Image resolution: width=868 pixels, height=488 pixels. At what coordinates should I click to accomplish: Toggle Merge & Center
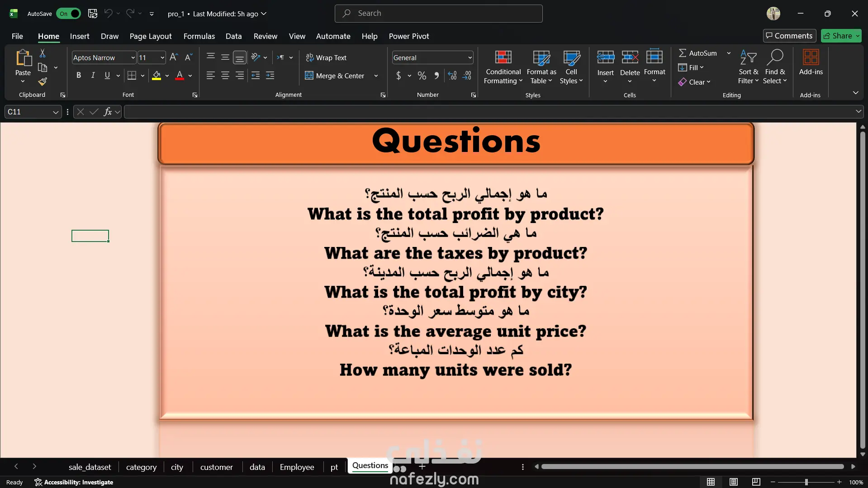(x=335, y=76)
